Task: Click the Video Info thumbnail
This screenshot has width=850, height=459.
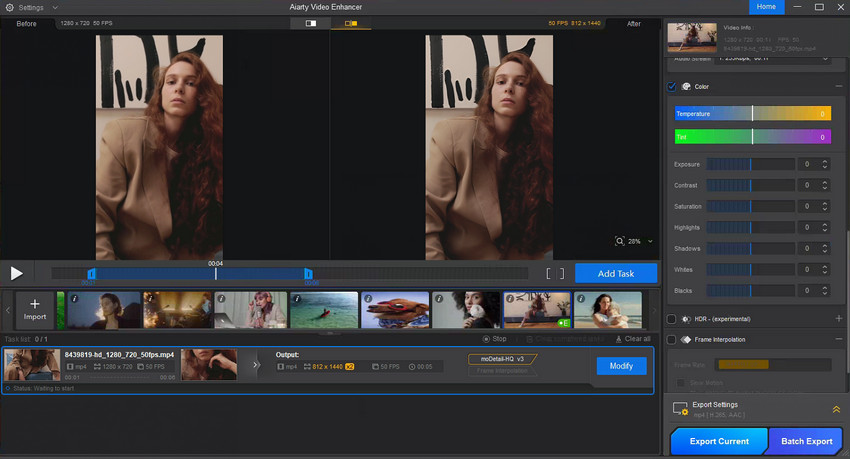Action: click(x=692, y=37)
